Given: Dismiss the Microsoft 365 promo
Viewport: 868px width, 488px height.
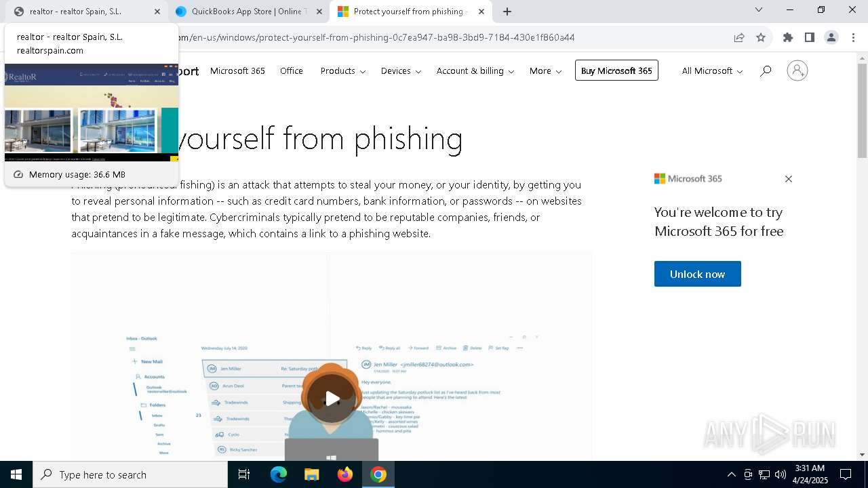Looking at the screenshot, I should (788, 179).
